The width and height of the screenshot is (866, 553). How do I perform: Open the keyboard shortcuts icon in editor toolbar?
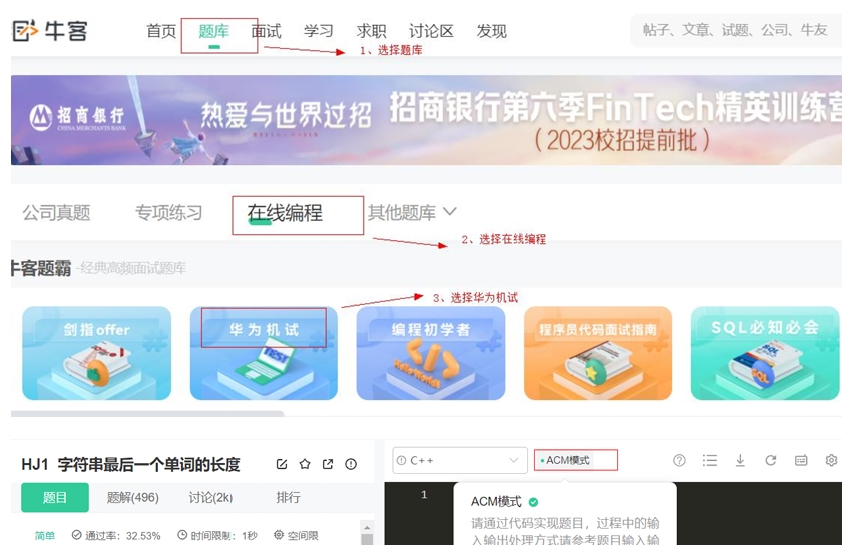tap(801, 460)
